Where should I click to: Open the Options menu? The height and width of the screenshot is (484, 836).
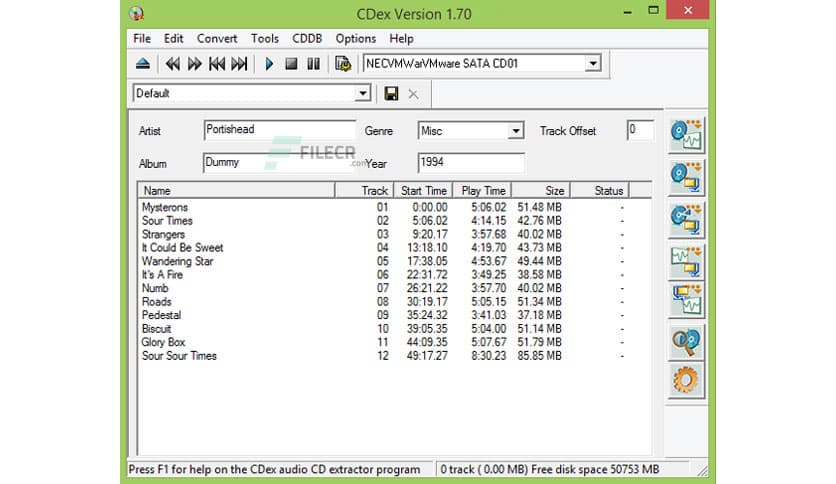point(356,38)
